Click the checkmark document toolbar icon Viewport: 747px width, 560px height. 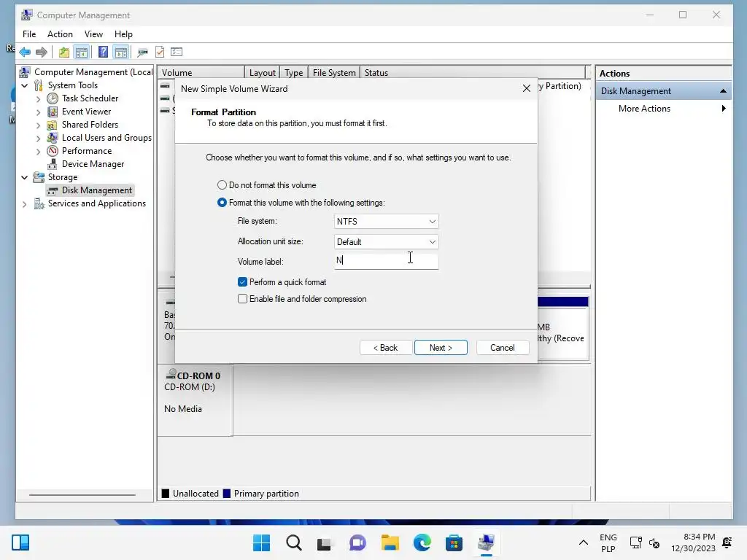[x=160, y=52]
